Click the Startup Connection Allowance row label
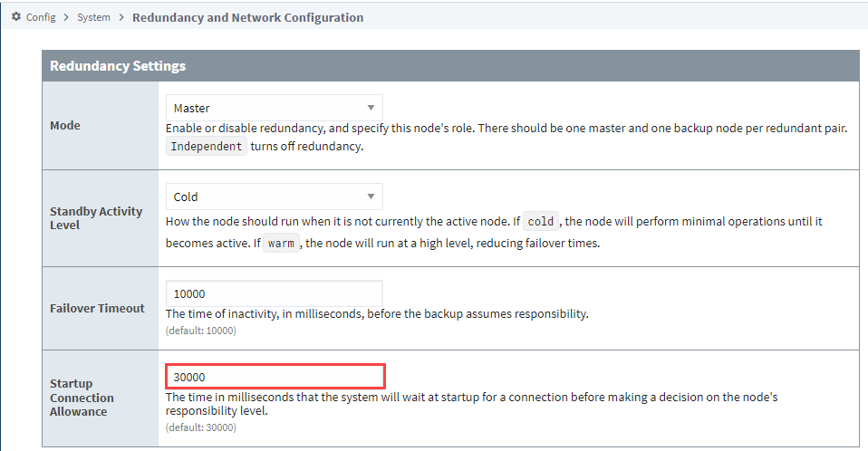Screen dimensions: 868x451 pos(82,398)
